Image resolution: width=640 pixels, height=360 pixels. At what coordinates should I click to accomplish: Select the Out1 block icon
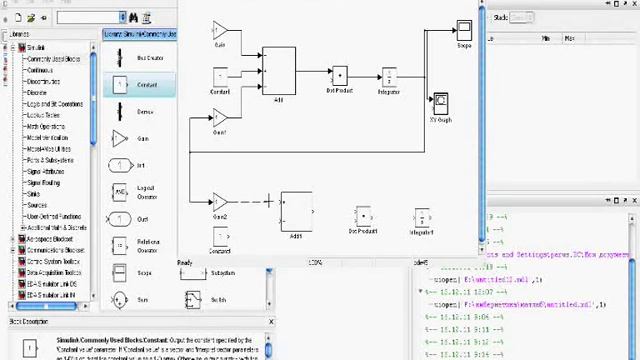coord(119,219)
